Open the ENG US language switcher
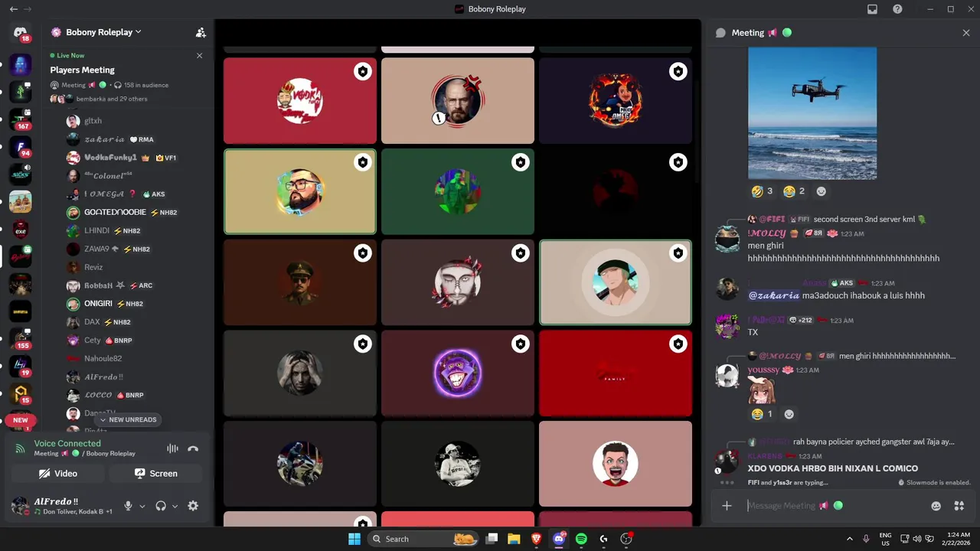Viewport: 980px width, 551px height. 885,539
